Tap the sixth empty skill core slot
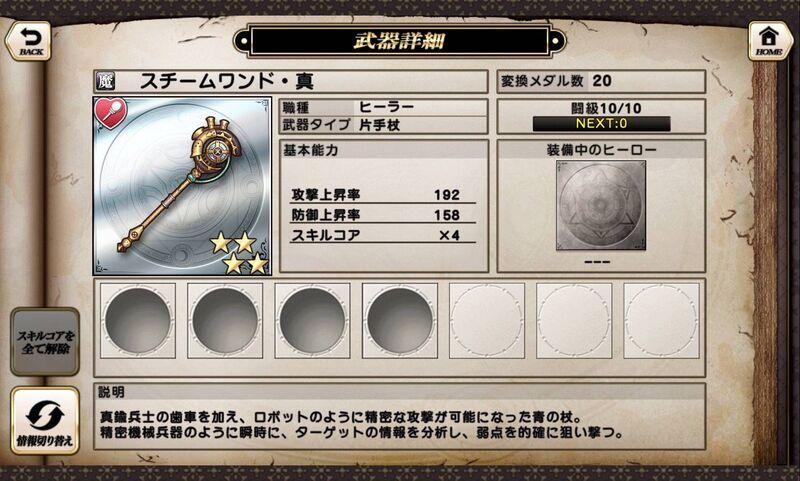 coord(574,320)
